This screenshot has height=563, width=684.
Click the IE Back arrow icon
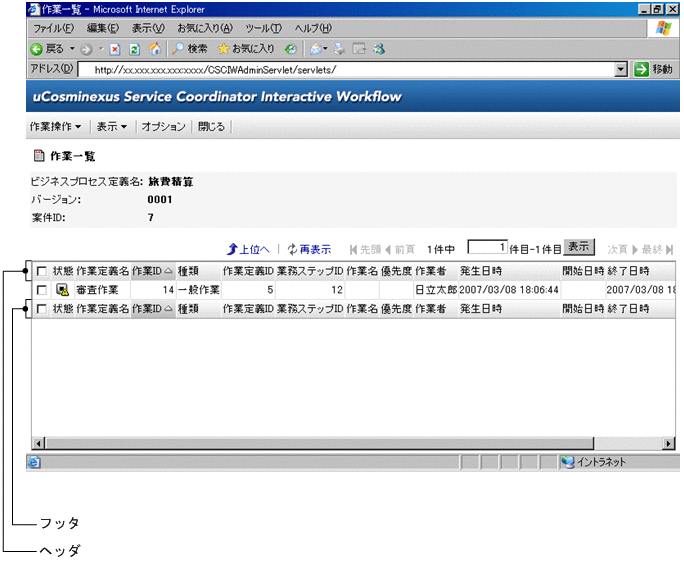pos(36,49)
